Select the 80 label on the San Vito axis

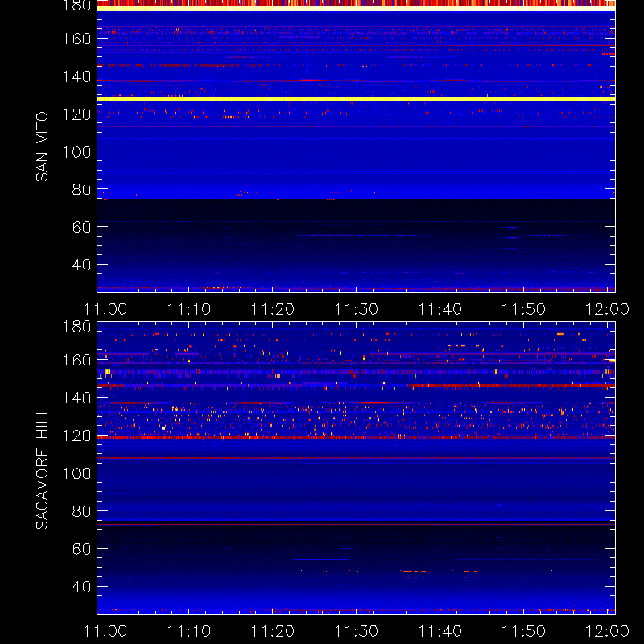[81, 189]
